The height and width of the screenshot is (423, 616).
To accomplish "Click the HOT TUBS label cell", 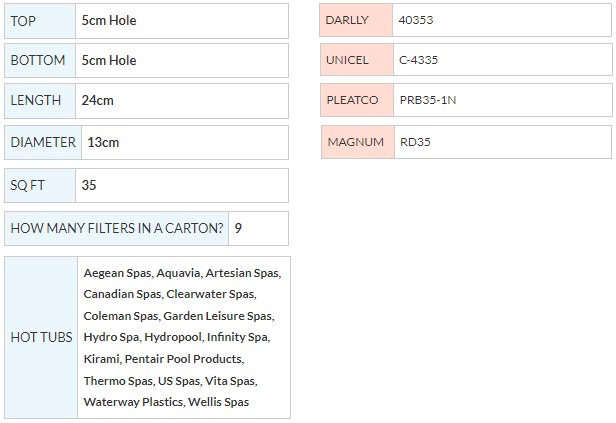I will click(x=41, y=337).
